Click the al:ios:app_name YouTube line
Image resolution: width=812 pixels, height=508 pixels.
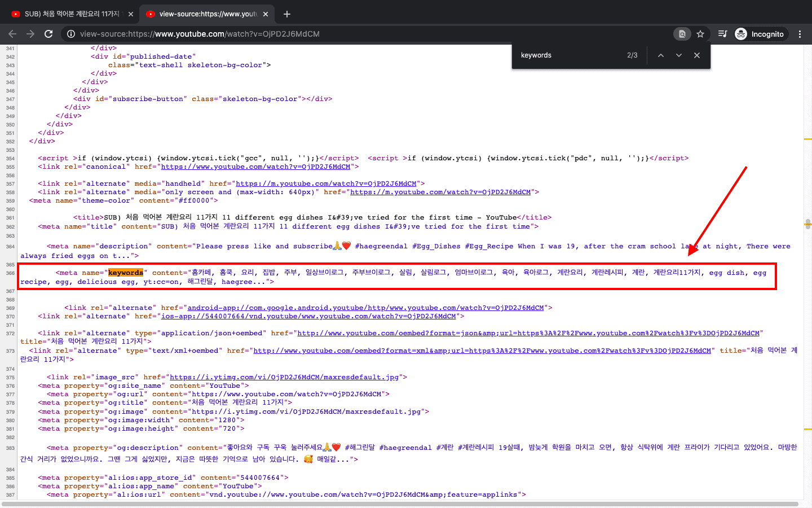[x=150, y=486]
